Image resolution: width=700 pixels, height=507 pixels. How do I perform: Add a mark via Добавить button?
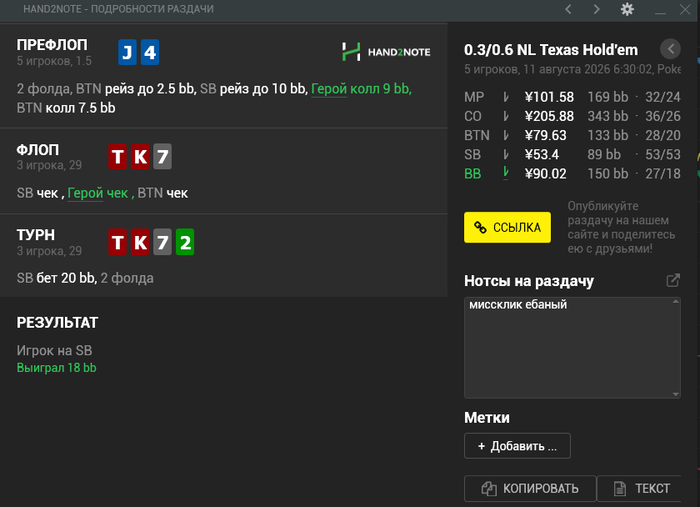tap(517, 446)
